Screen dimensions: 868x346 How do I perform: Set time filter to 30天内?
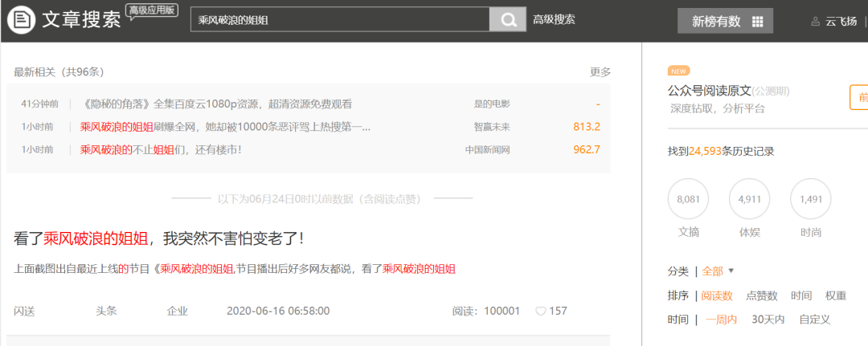click(x=768, y=320)
